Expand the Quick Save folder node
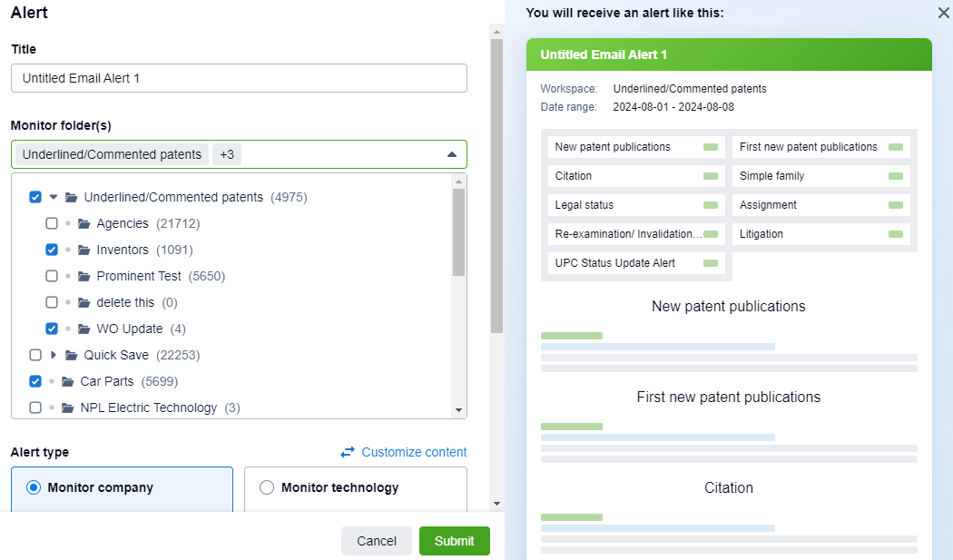The height and width of the screenshot is (560, 953). [54, 355]
